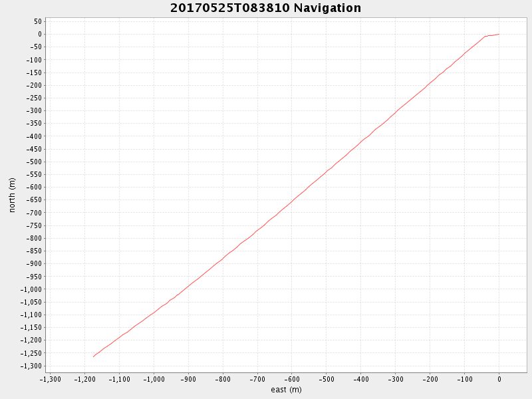Click the -1,000 tick on north axis
Viewport: 532px width, 399px height.
[x=31, y=289]
